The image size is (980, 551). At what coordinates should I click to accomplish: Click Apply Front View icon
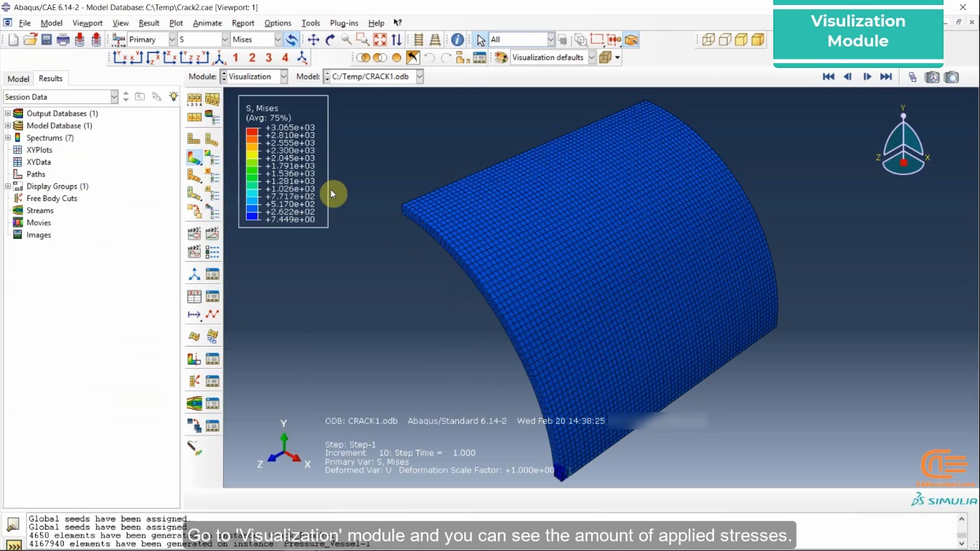point(121,57)
